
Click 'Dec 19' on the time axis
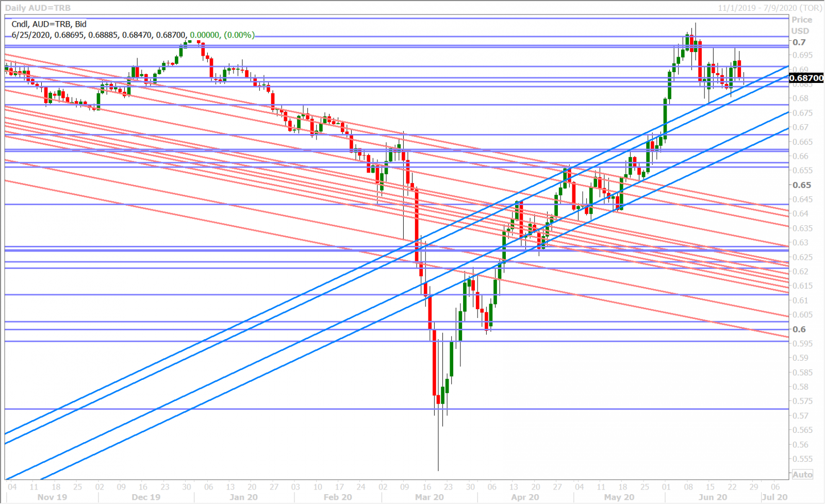[x=146, y=497]
